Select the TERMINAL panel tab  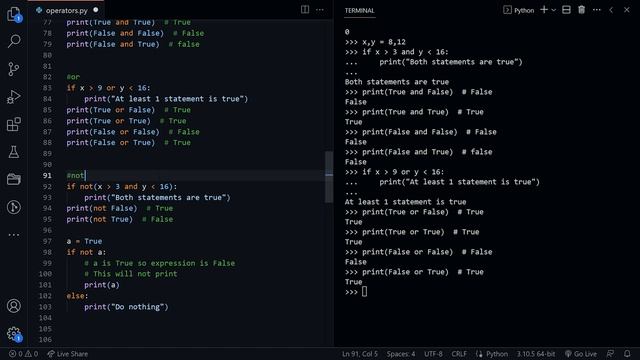[359, 11]
